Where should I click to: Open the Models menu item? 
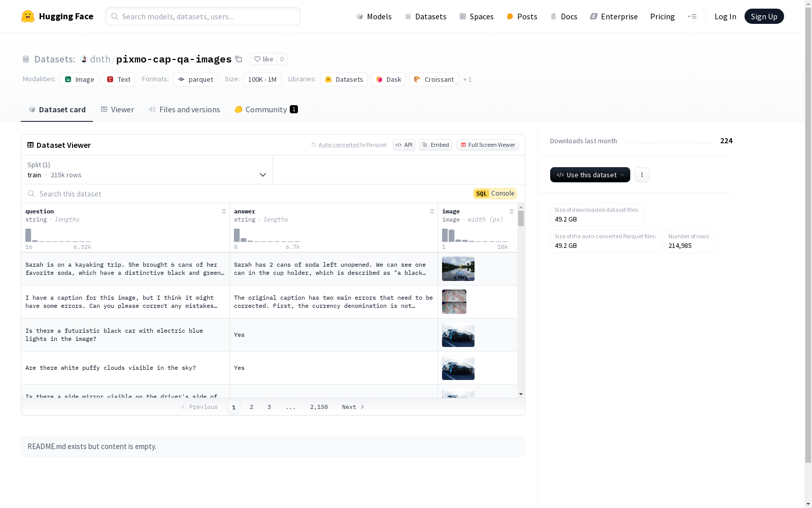click(374, 16)
